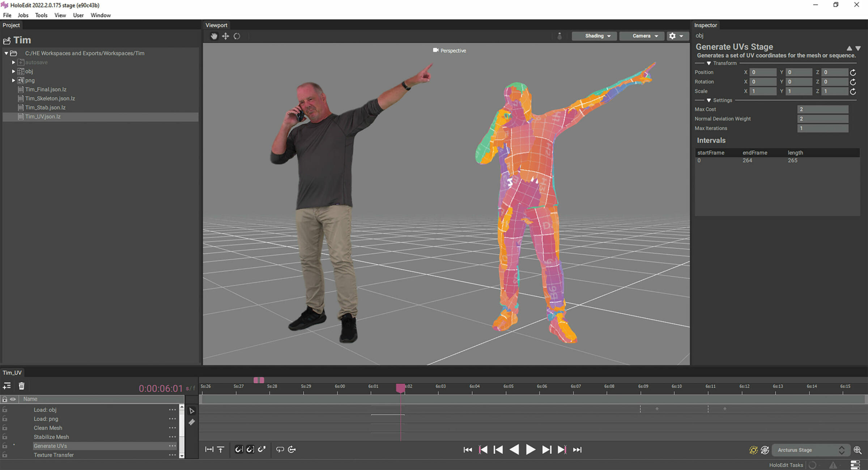The image size is (868, 470).
Task: Toggle the lock icon next to Generate UVs stage
Action: tap(5, 446)
